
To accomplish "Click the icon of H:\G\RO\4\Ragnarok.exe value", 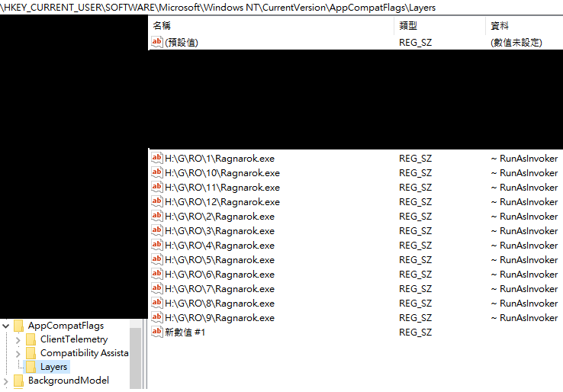I will click(157, 245).
